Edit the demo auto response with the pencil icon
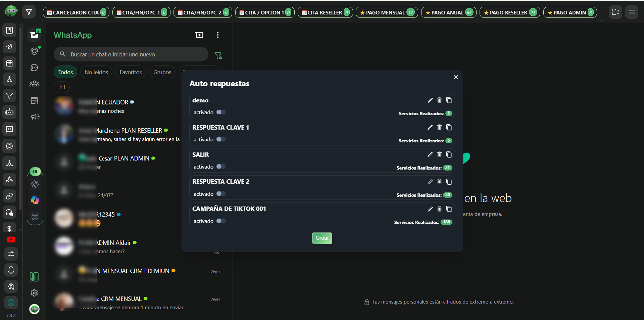The height and width of the screenshot is (320, 644). point(430,100)
